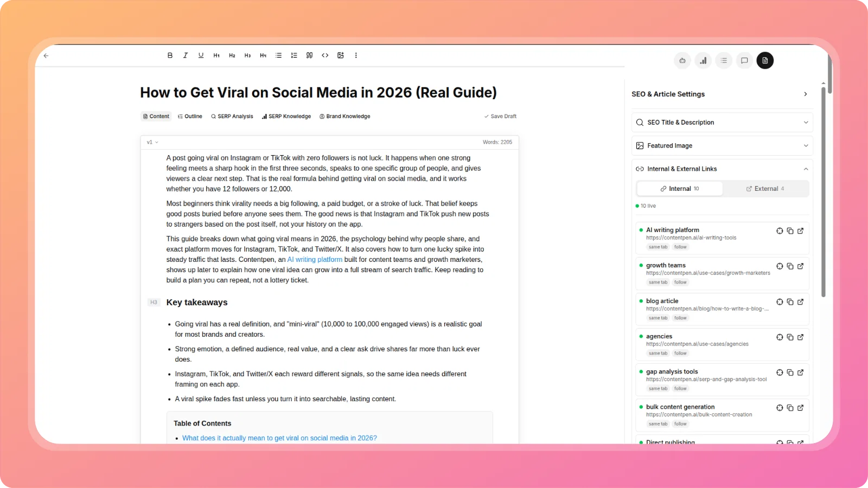Toggle bold formatting
This screenshot has width=868, height=488.
click(x=170, y=55)
